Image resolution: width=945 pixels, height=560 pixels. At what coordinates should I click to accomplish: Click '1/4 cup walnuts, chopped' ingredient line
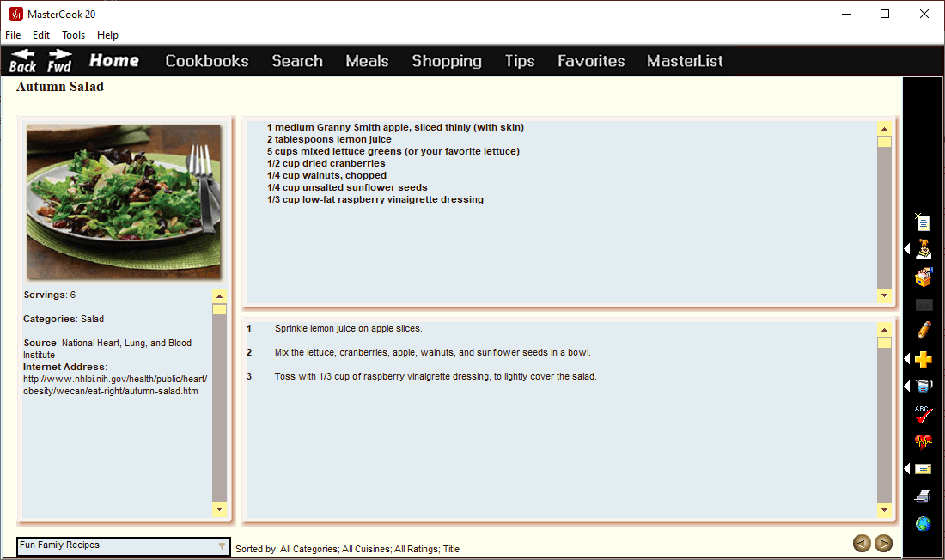[x=326, y=175]
